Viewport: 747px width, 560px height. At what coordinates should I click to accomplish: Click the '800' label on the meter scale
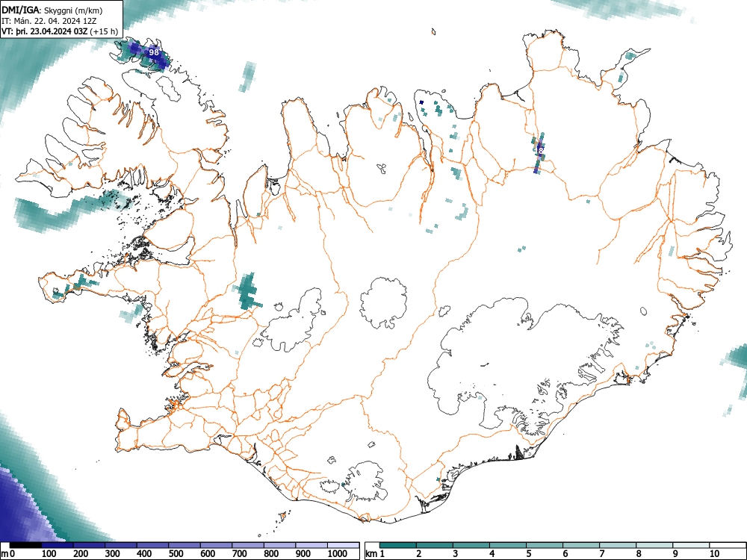coord(271,554)
